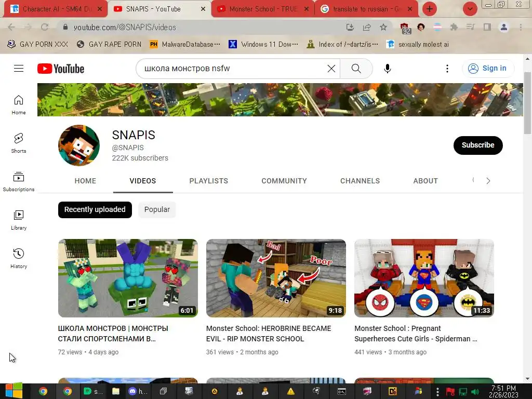Image resolution: width=532 pixels, height=399 pixels.
Task: Open Subscriptions in the sidebar
Action: pos(19,181)
